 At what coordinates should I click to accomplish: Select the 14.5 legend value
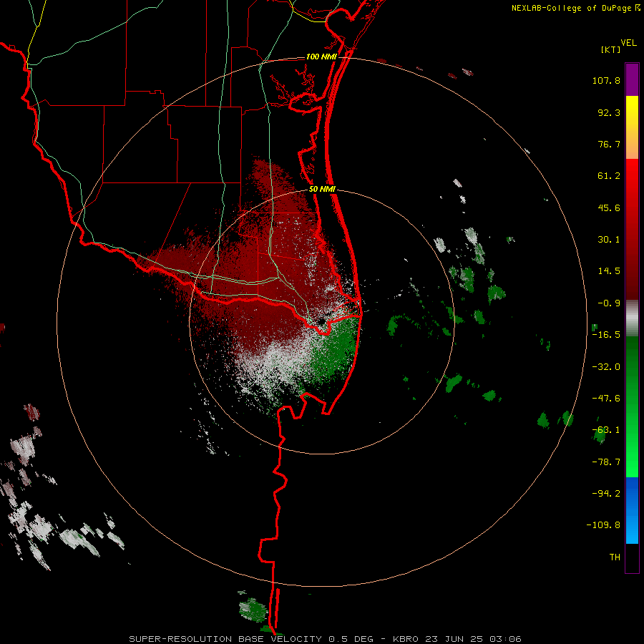[609, 271]
